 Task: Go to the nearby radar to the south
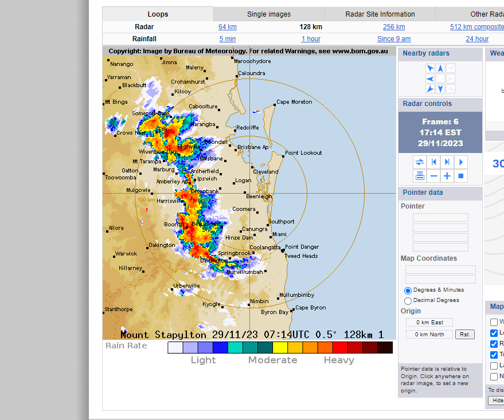tap(440, 89)
